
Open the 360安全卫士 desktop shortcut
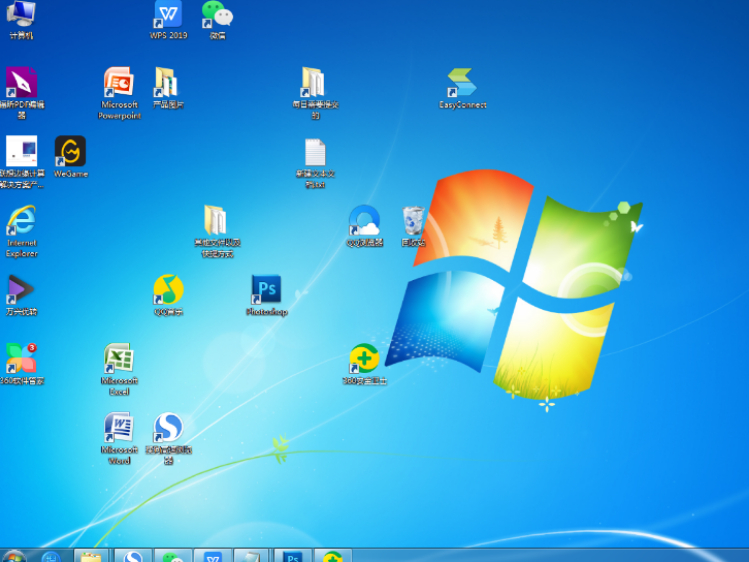pyautogui.click(x=364, y=364)
